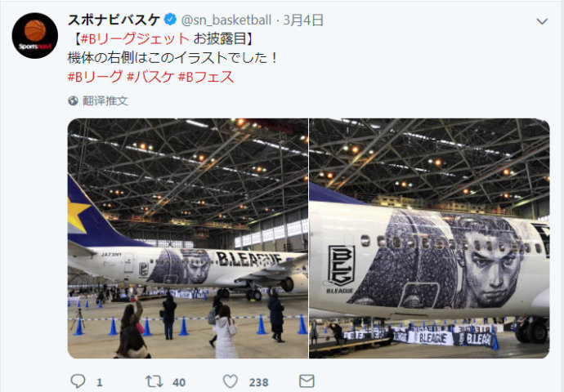Click the 3月4日 tweet timestamp
This screenshot has height=392, width=564.
303,20
